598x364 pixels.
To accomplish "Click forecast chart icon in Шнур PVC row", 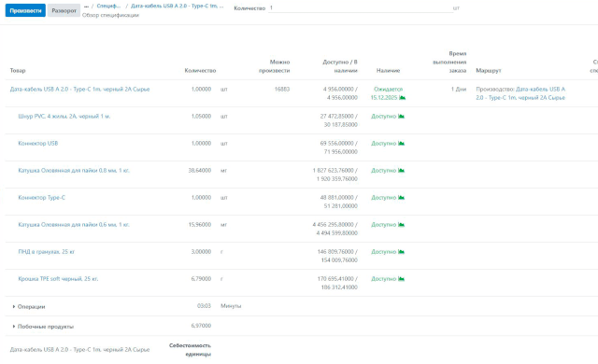I will (401, 116).
